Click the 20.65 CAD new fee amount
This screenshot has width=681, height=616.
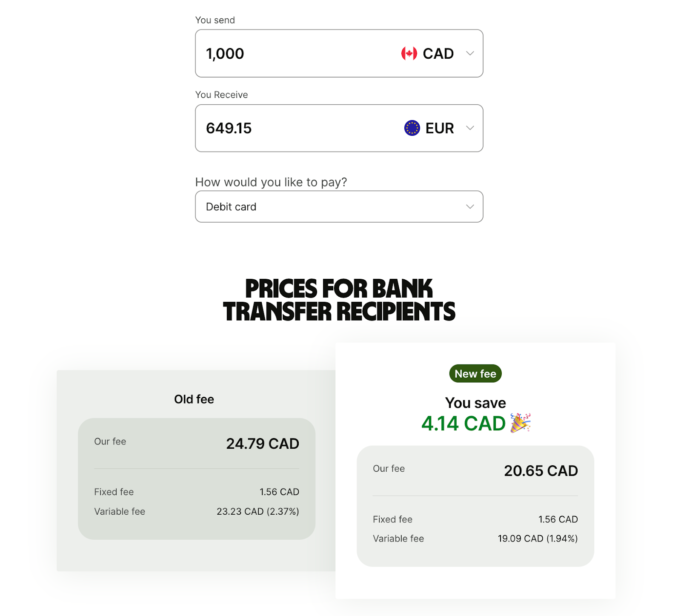[541, 471]
